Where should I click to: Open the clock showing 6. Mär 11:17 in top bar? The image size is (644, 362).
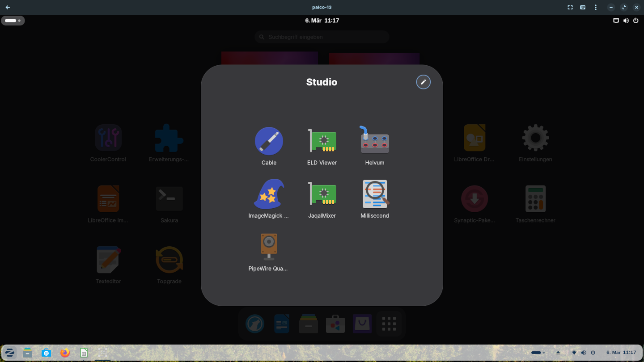(322, 21)
